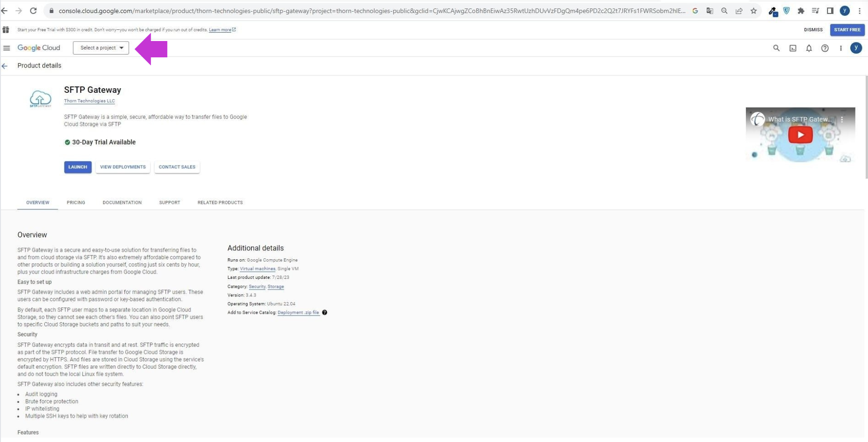Open media controls playlist icon
Viewport: 868px width, 442px height.
coord(815,11)
